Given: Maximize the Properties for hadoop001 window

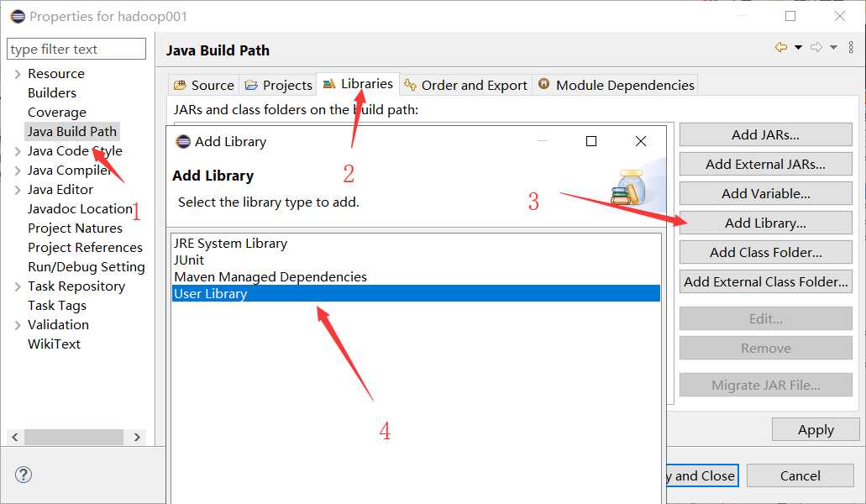Looking at the screenshot, I should 790,16.
